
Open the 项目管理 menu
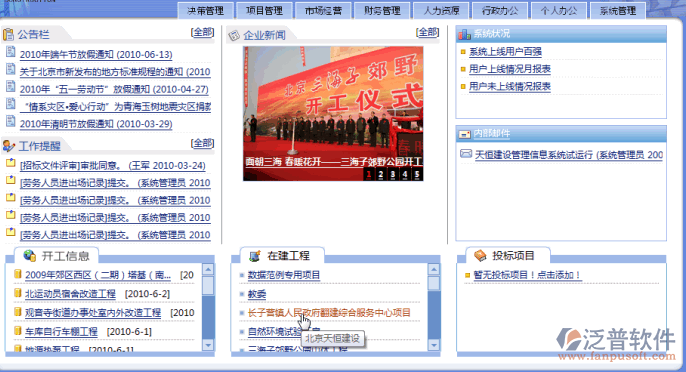(264, 11)
